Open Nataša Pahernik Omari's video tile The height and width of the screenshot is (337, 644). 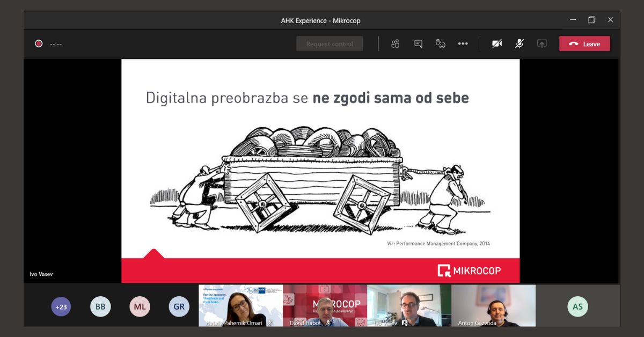click(240, 306)
